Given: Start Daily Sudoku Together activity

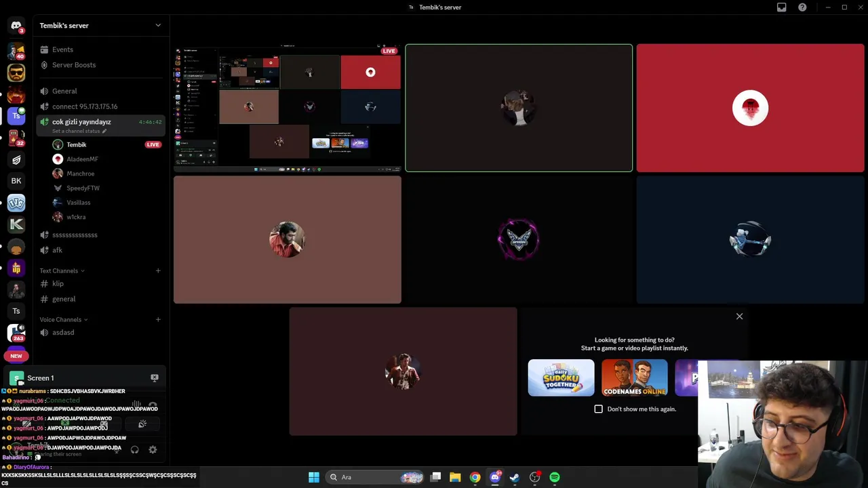Looking at the screenshot, I should pos(561,378).
